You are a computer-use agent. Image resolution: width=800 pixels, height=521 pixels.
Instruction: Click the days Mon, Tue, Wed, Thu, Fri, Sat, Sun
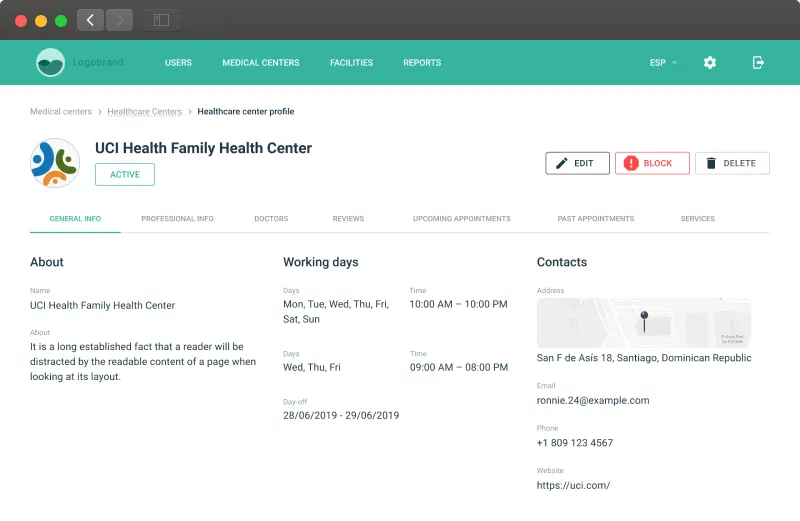click(336, 312)
